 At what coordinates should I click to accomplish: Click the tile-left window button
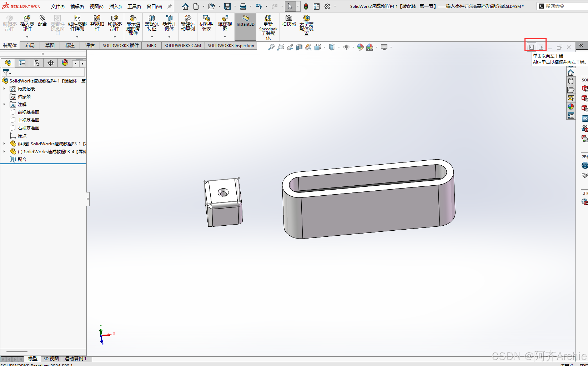(x=531, y=47)
